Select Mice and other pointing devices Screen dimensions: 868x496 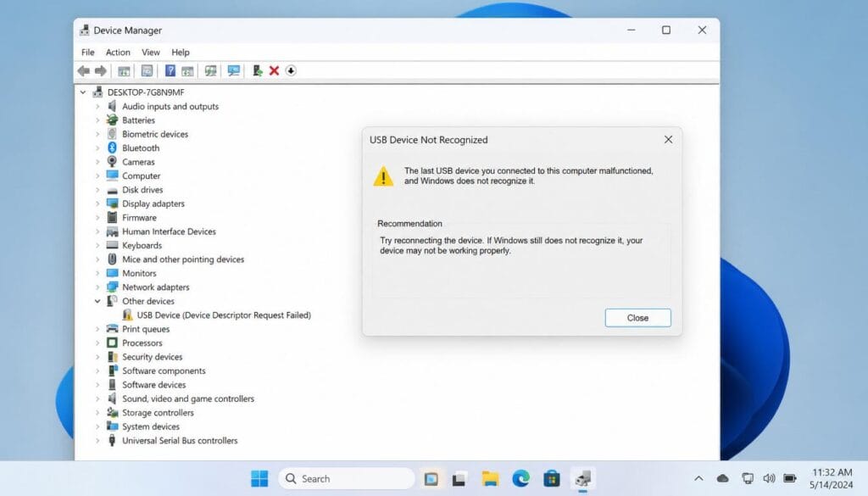[x=183, y=259]
